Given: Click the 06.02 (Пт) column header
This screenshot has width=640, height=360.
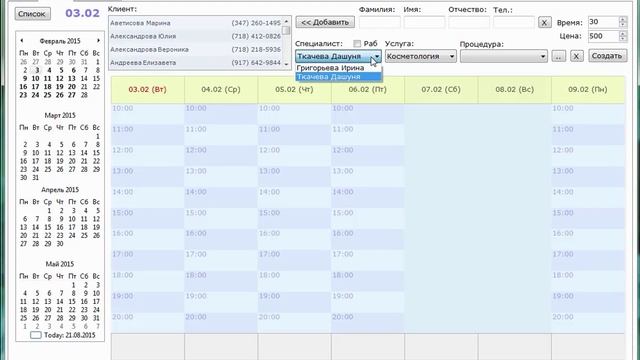Looking at the screenshot, I should tap(368, 89).
